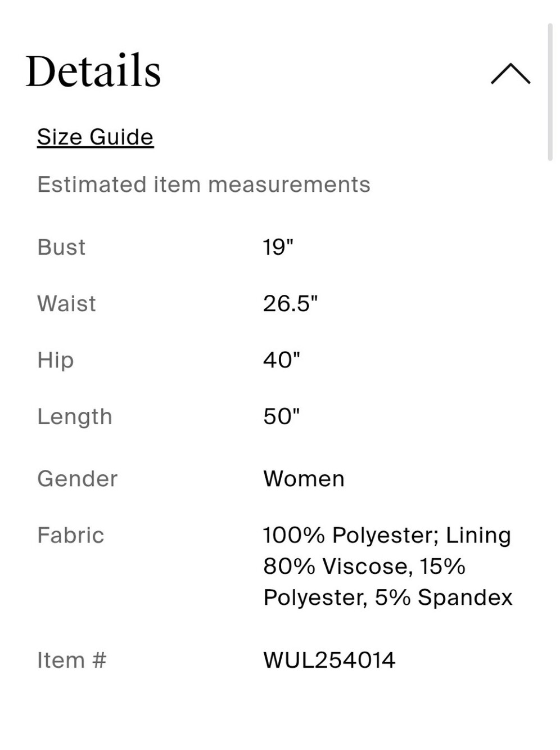Viewport: 560px width, 750px height.
Task: Click the Hip label
Action: (x=55, y=360)
